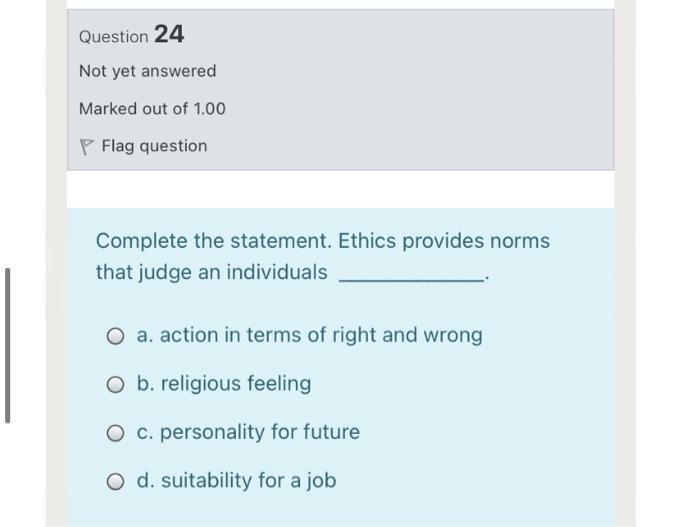Select radio button for option a
The image size is (700, 527).
click(x=116, y=336)
